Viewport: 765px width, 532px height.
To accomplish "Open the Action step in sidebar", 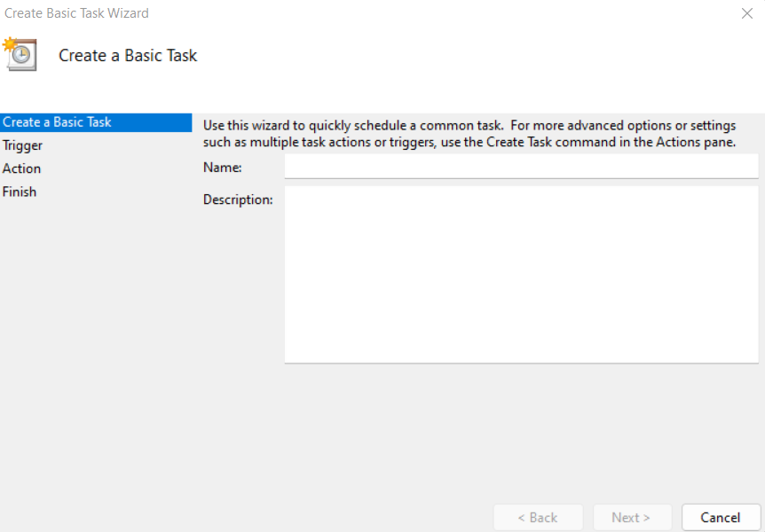I will pos(22,168).
